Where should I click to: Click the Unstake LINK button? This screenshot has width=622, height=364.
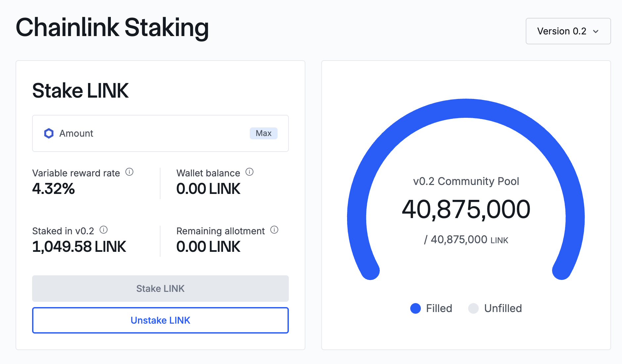[160, 320]
